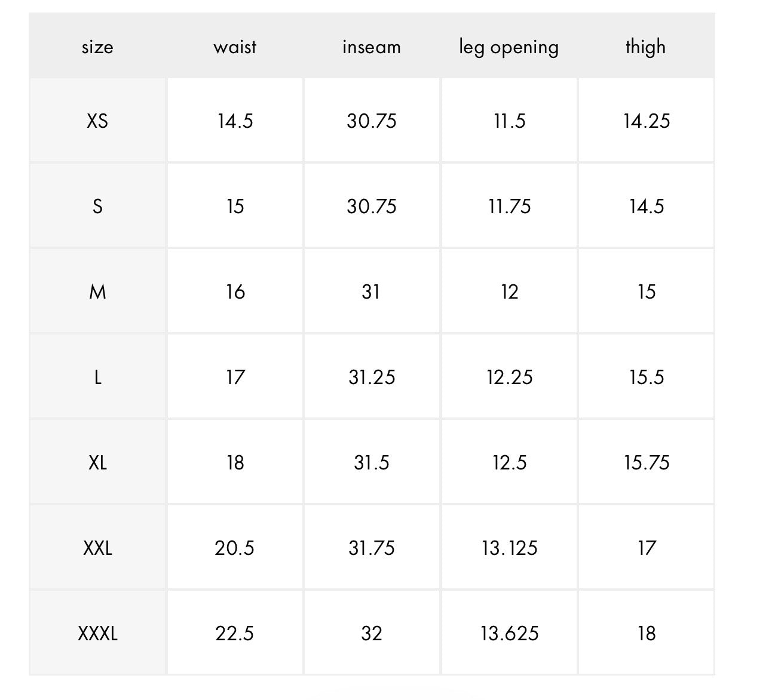Image resolution: width=778 pixels, height=700 pixels.
Task: Click the XS waist value 14.5
Action: click(x=235, y=121)
